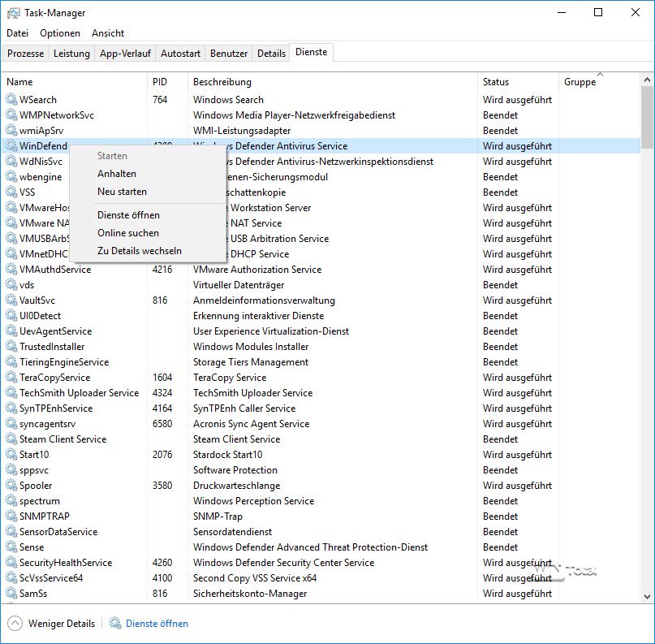The image size is (655, 644).
Task: Click the TrustedInstaller service icon
Action: pyautogui.click(x=11, y=347)
